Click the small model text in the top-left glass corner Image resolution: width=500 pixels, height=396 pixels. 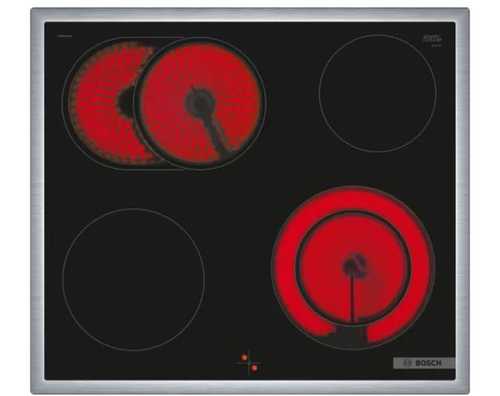pos(65,36)
